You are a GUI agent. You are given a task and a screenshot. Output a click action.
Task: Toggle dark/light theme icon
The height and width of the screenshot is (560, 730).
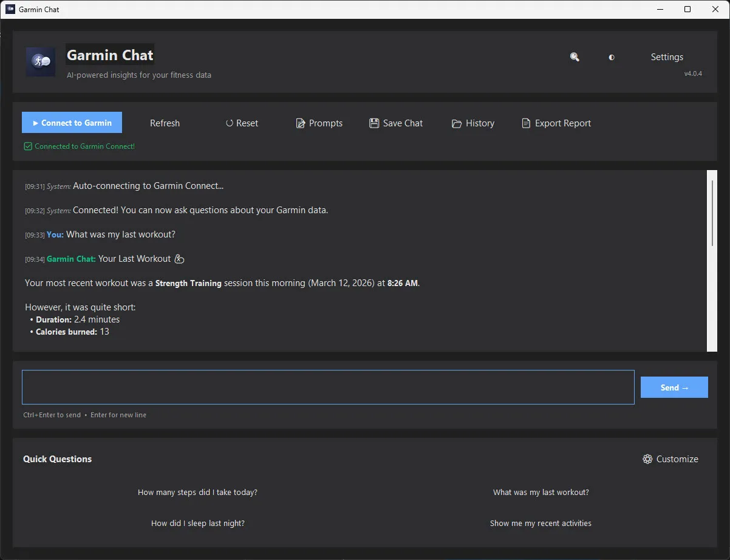coord(612,57)
